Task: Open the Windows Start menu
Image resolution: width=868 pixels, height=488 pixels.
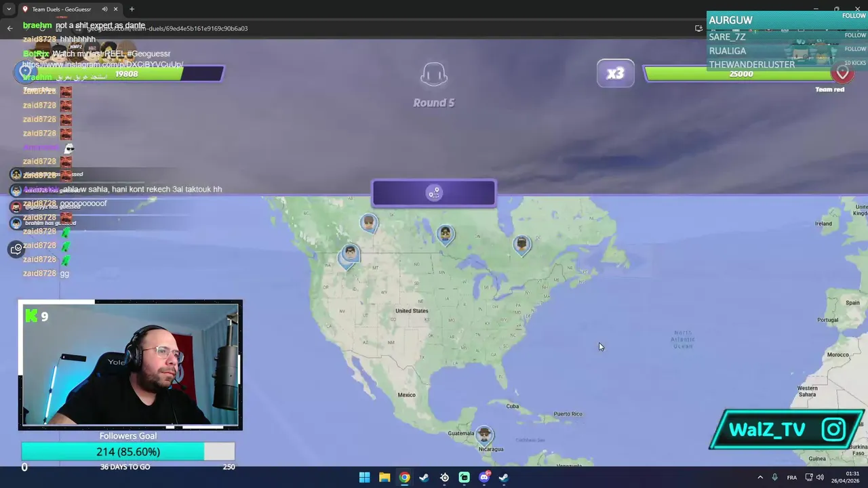Action: [364, 477]
